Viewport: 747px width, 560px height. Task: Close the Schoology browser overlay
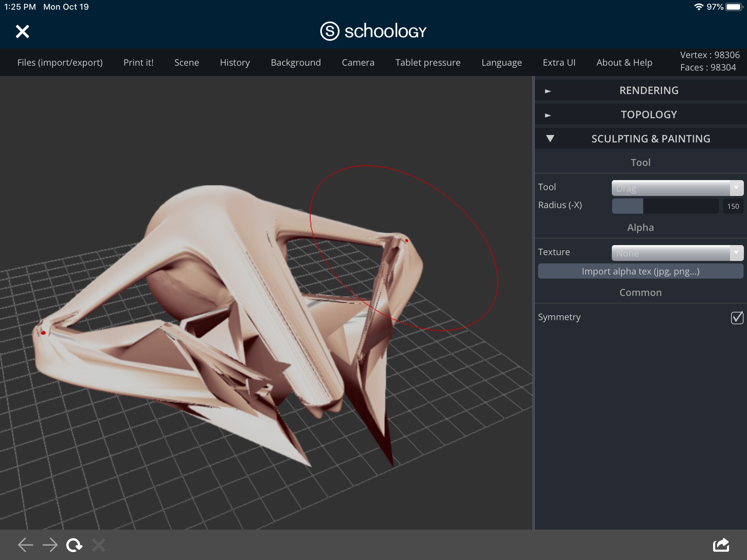(x=22, y=31)
